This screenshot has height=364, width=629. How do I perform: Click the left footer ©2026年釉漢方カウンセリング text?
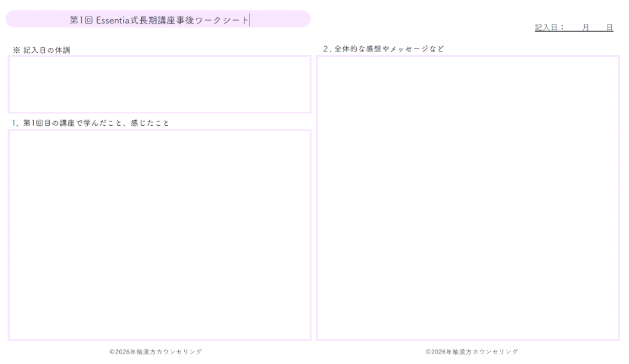click(155, 352)
